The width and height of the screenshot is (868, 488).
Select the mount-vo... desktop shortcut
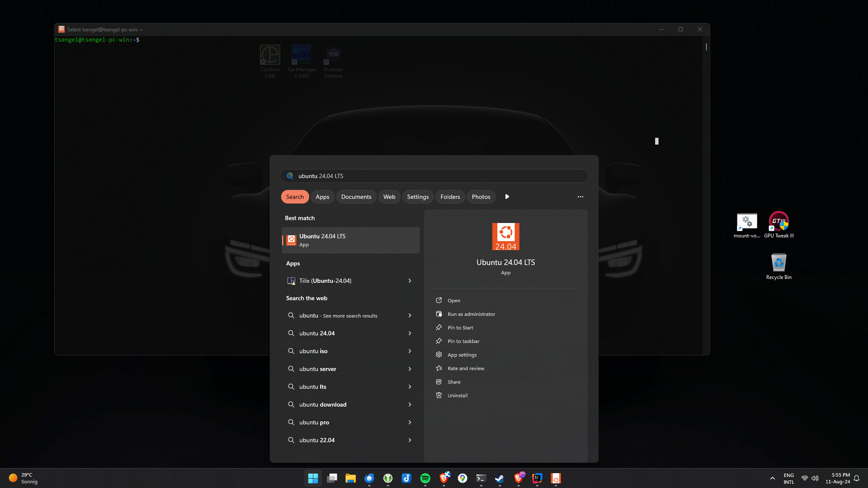(747, 225)
